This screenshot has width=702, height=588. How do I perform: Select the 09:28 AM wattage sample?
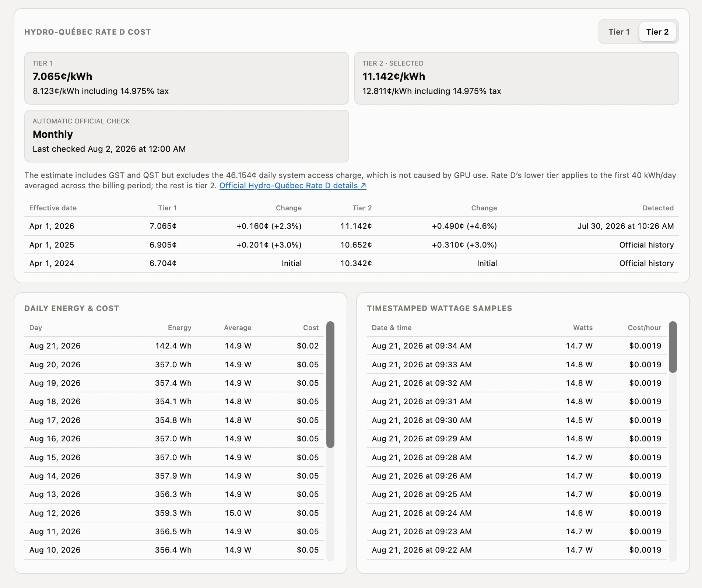[517, 458]
